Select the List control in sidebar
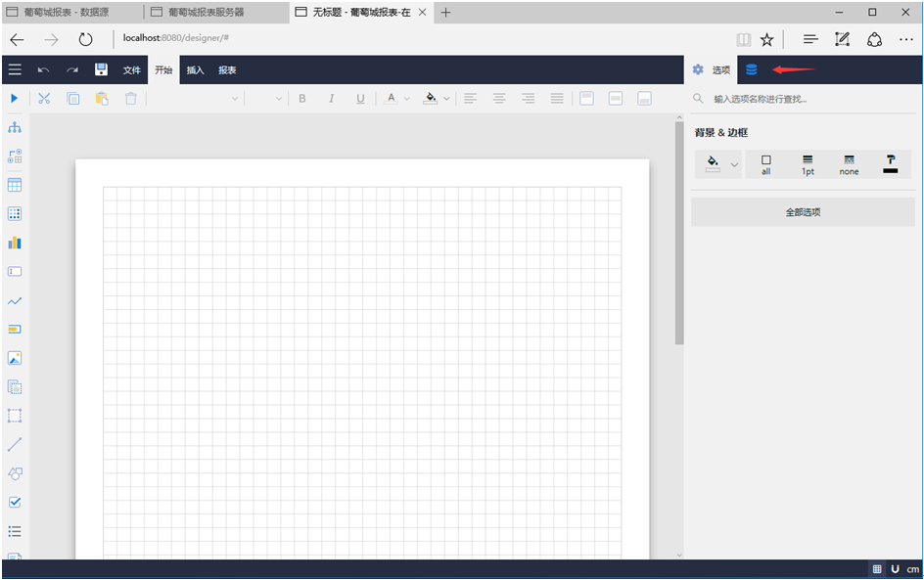 15,532
